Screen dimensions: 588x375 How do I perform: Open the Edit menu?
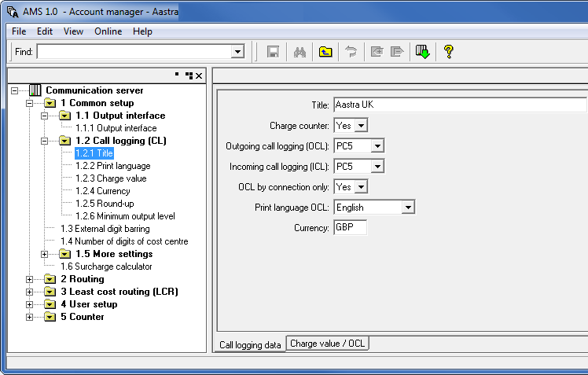(45, 31)
